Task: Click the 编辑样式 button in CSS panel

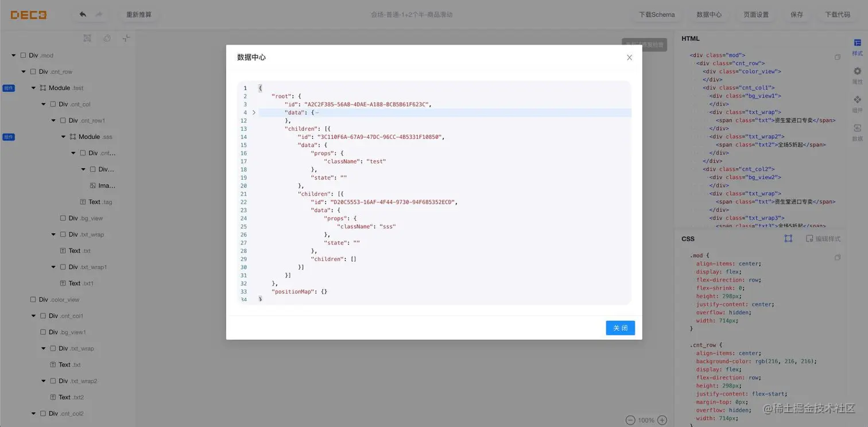Action: coord(823,238)
